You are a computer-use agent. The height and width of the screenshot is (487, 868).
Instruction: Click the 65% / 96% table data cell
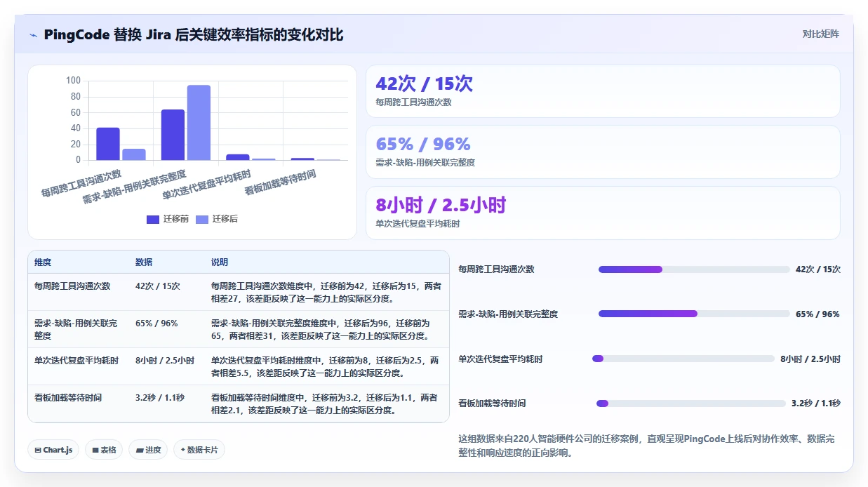pyautogui.click(x=156, y=323)
